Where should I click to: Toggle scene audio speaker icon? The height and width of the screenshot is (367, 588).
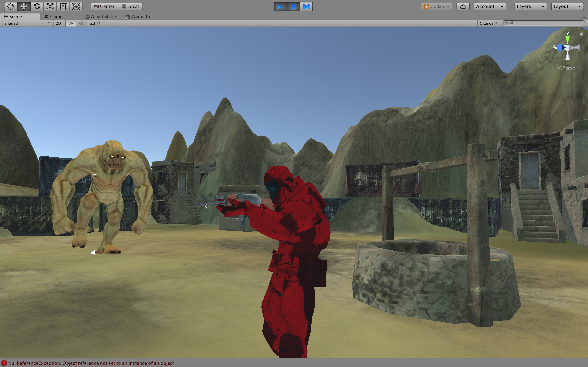tap(81, 23)
